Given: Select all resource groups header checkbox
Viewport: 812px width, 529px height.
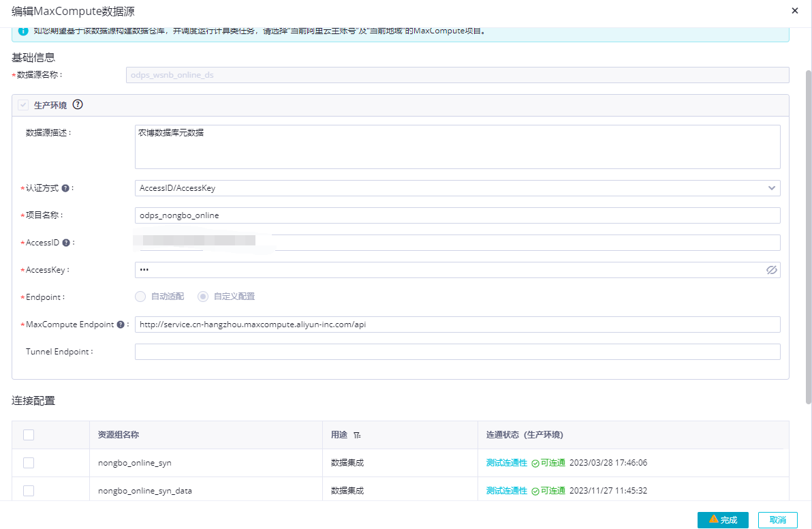Looking at the screenshot, I should (x=29, y=435).
